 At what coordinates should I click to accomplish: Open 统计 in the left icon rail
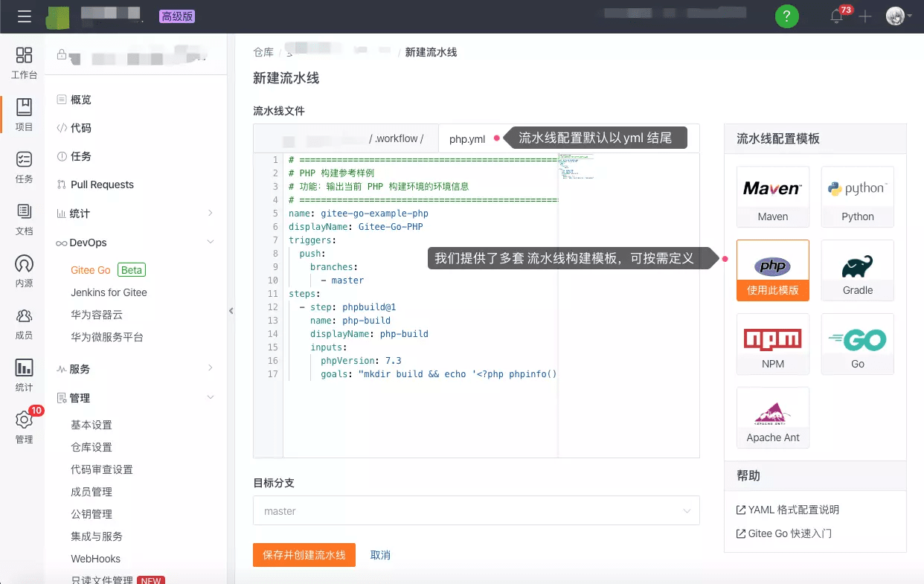coord(24,376)
